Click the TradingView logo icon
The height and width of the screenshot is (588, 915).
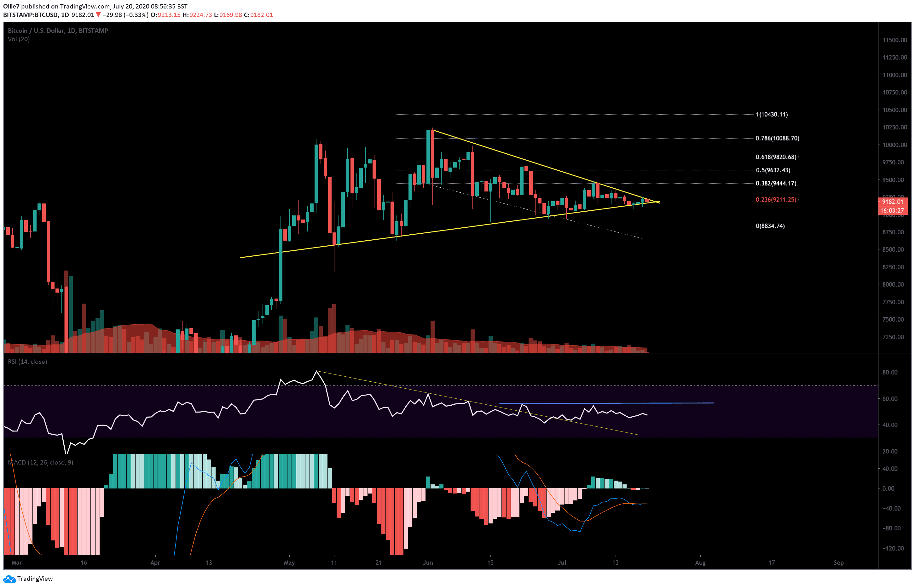(9, 579)
